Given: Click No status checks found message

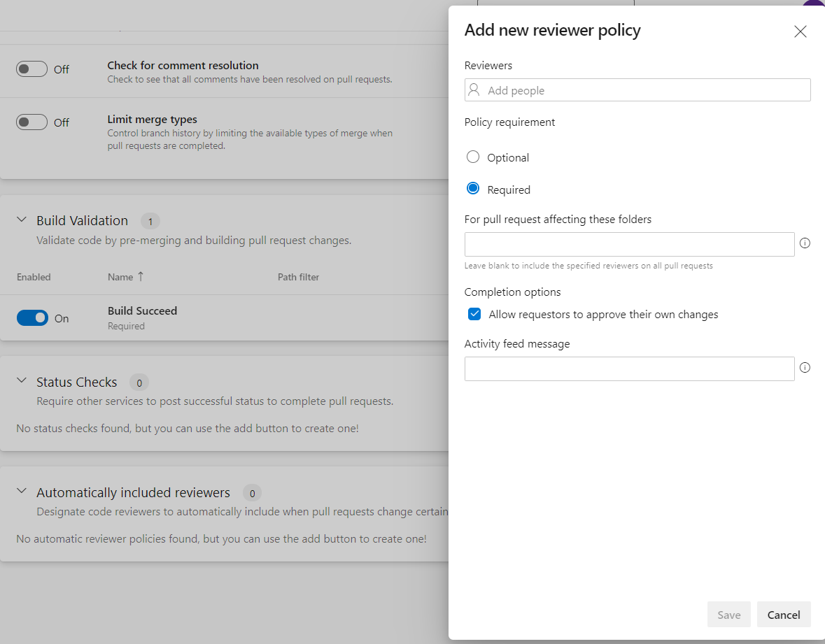Looking at the screenshot, I should 188,429.
